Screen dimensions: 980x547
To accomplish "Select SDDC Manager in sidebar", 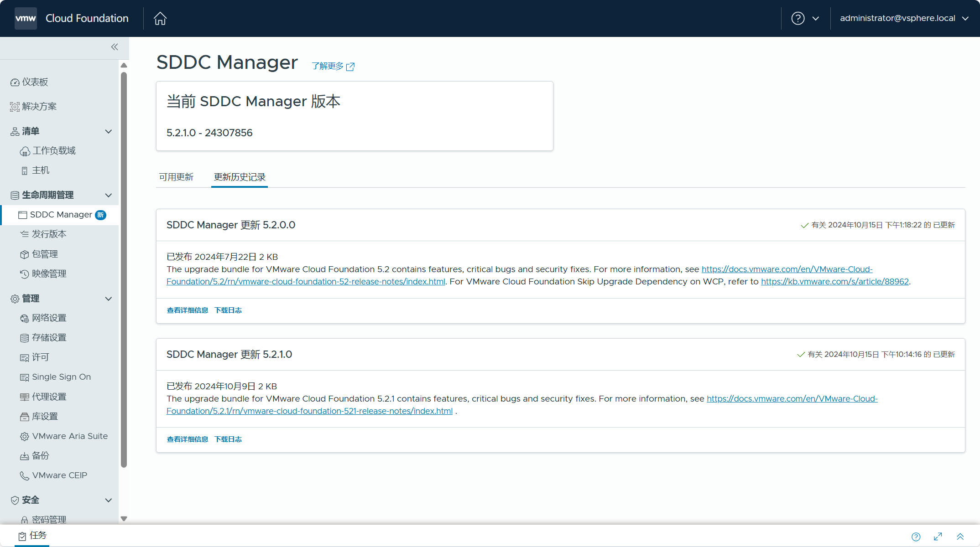I will click(60, 215).
